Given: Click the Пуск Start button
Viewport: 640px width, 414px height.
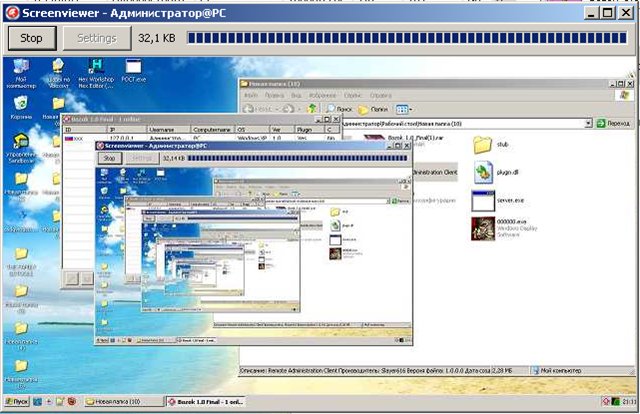Looking at the screenshot, I should (16, 402).
